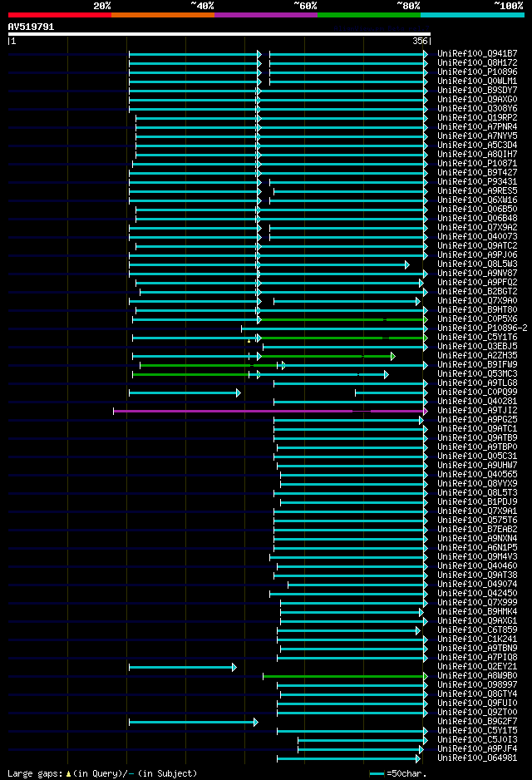This screenshot has width=532, height=780.
Task: Select hit label UniRef100_A6N1P5
Action: coord(477,548)
